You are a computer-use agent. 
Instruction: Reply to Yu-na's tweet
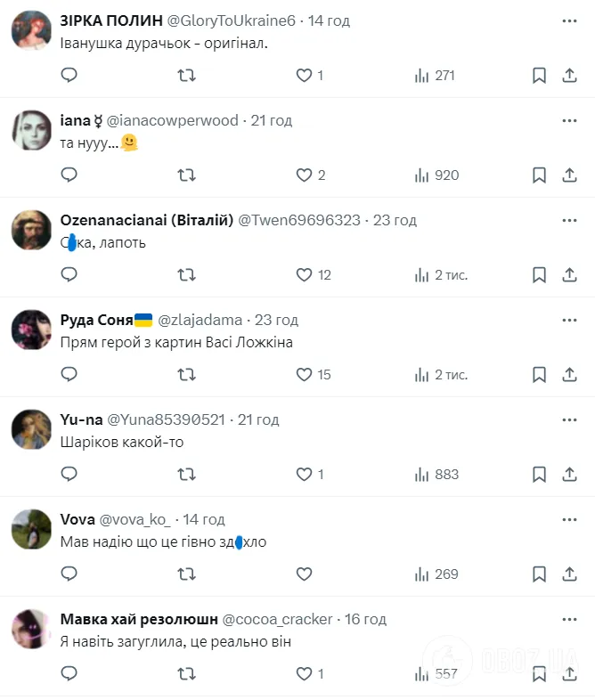pyautogui.click(x=69, y=474)
